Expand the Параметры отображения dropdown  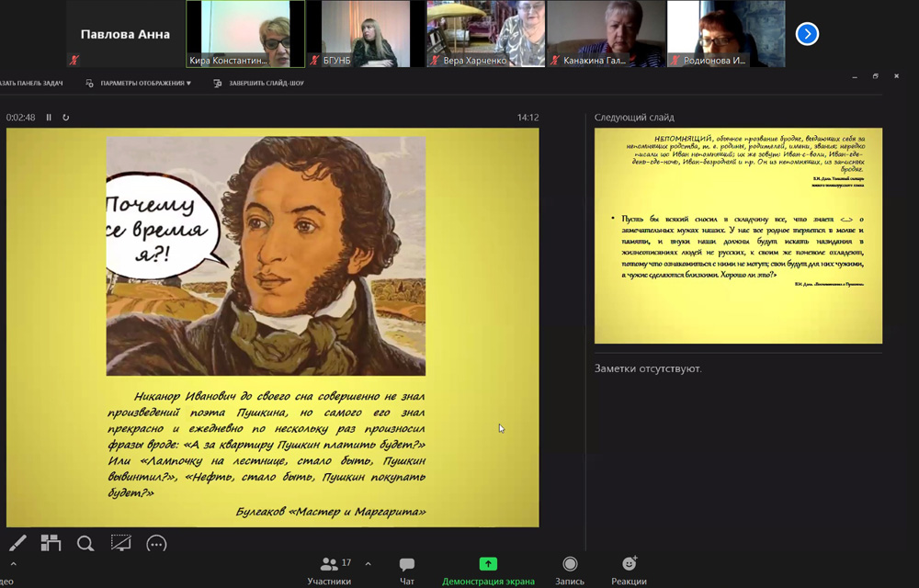pyautogui.click(x=139, y=84)
